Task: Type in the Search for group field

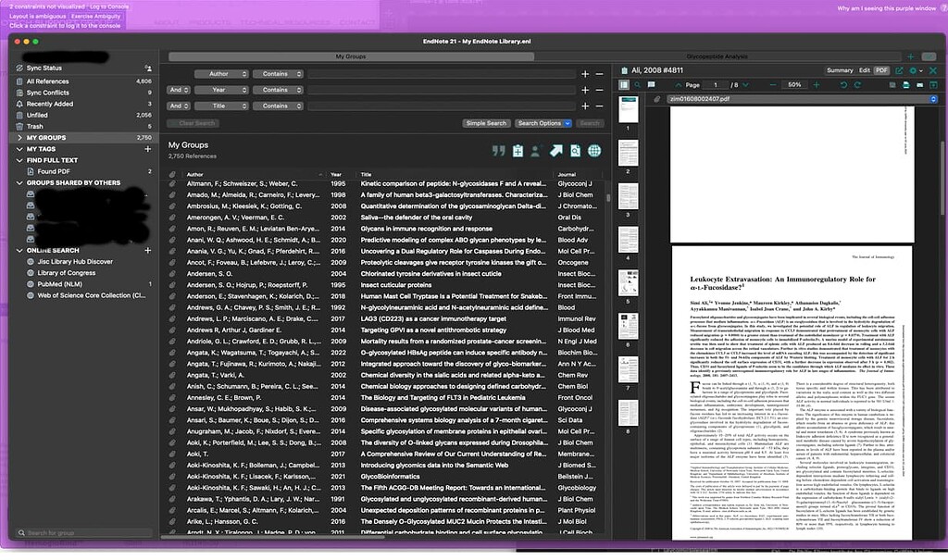Action: tap(83, 533)
